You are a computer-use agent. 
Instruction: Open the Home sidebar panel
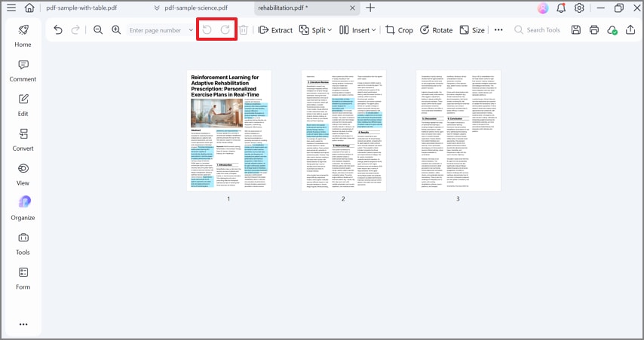[23, 35]
